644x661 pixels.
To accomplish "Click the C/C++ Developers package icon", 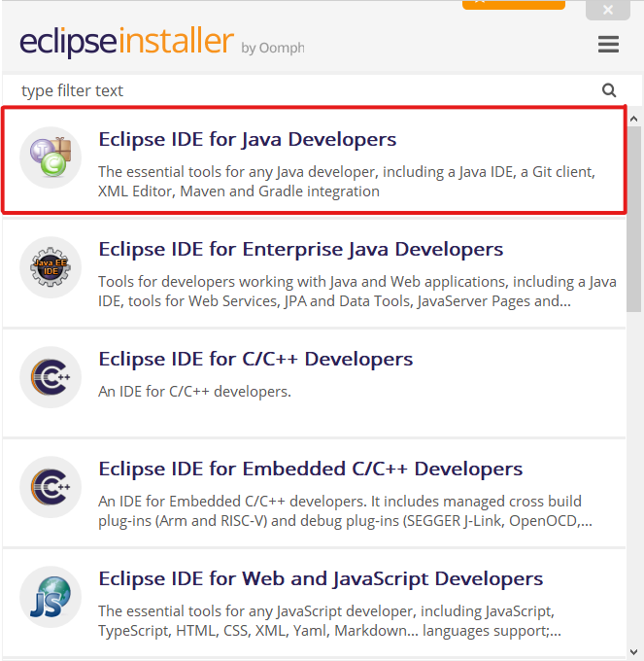I will (x=51, y=377).
